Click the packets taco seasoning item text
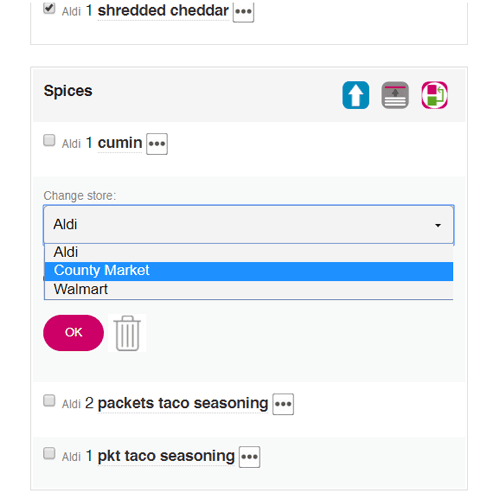The height and width of the screenshot is (500, 500). pos(183,403)
